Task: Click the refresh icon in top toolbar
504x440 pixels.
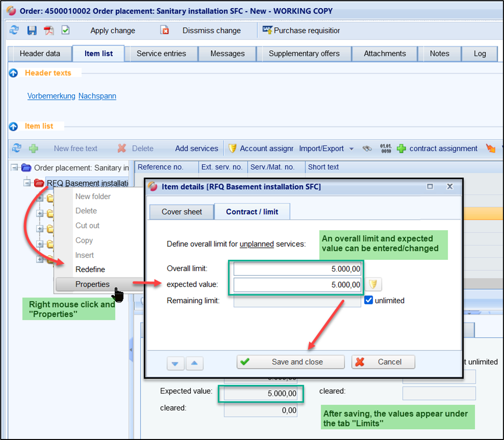Action: (x=15, y=30)
